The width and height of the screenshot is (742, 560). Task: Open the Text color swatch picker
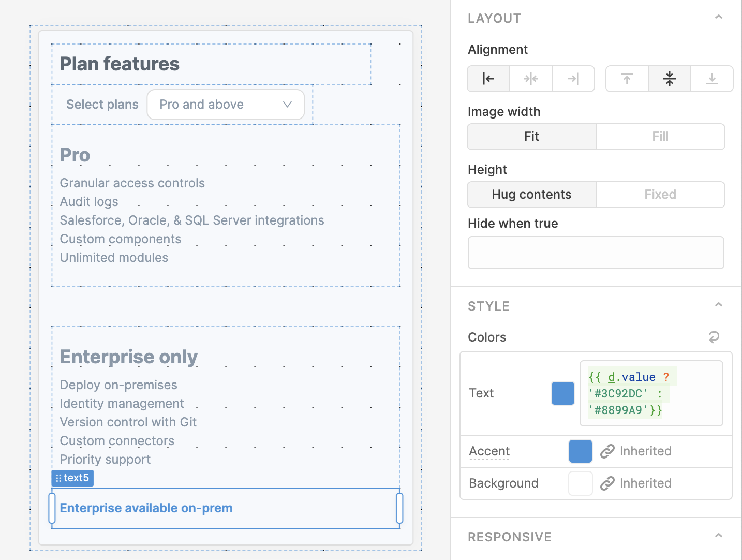tap(563, 393)
